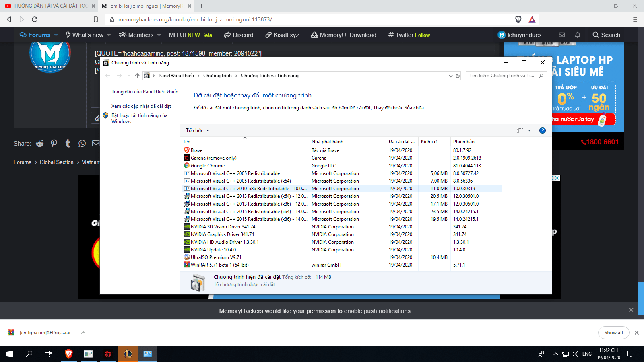Image resolution: width=644 pixels, height=362 pixels.
Task: Open Kisalt.xyz link in the navbar
Action: [282, 35]
